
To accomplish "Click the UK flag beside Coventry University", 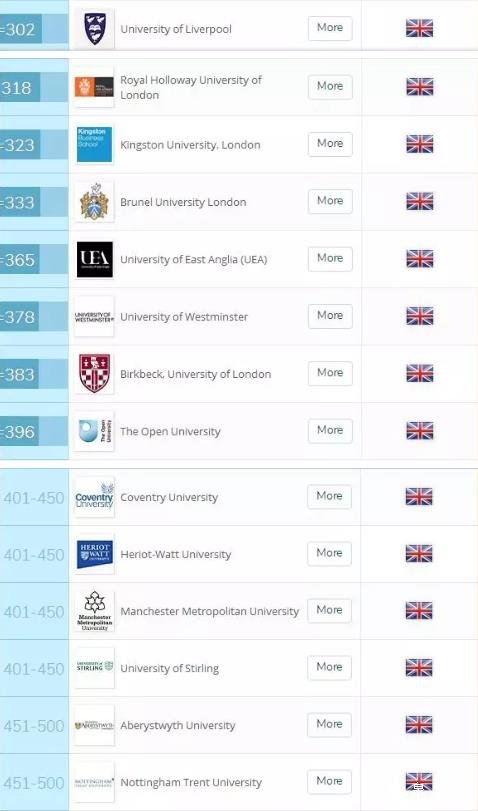I will click(419, 497).
